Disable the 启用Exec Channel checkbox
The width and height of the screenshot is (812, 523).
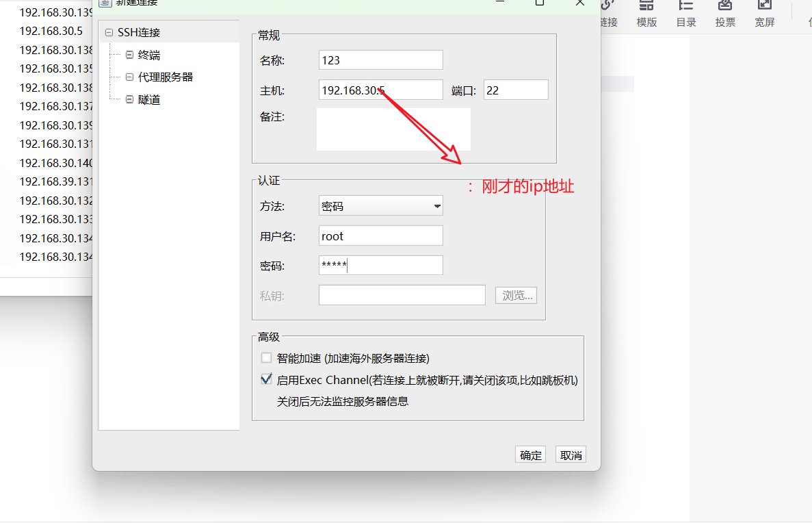(266, 378)
